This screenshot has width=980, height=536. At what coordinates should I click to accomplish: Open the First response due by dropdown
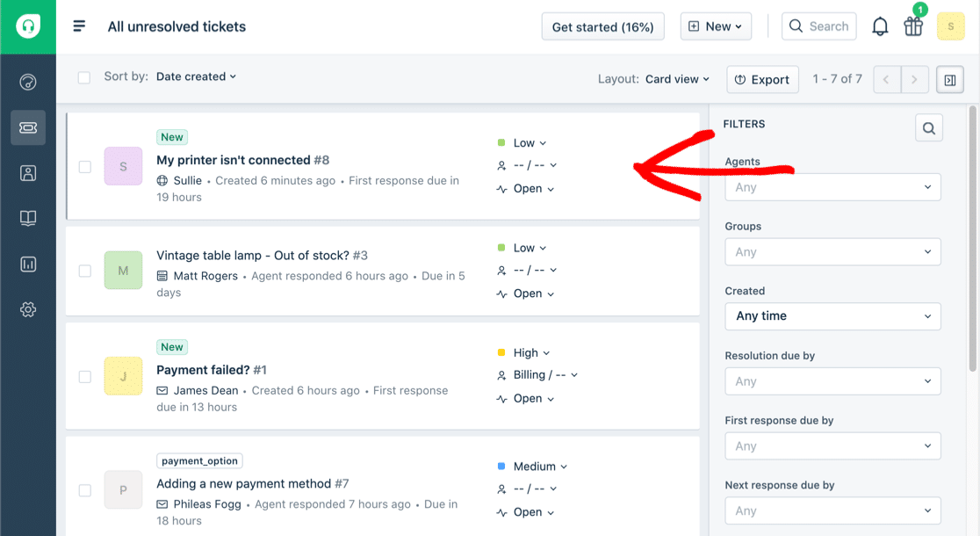point(832,446)
